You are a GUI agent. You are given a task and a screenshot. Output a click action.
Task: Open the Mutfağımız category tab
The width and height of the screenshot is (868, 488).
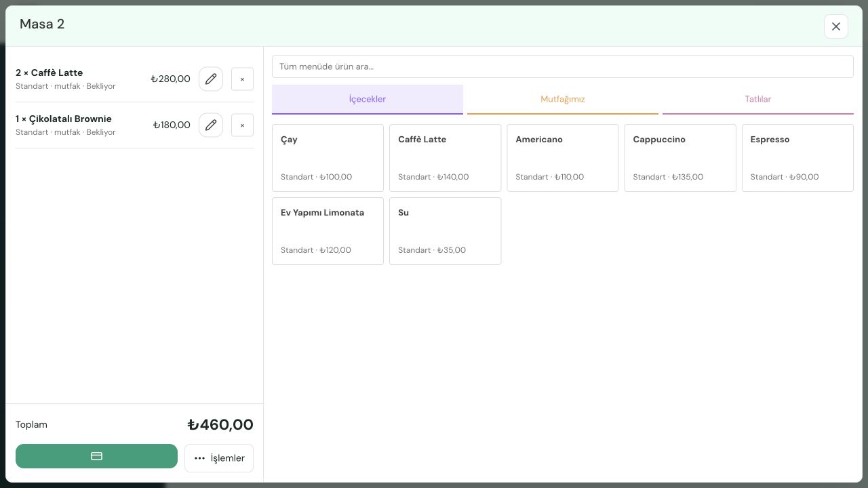(x=563, y=99)
